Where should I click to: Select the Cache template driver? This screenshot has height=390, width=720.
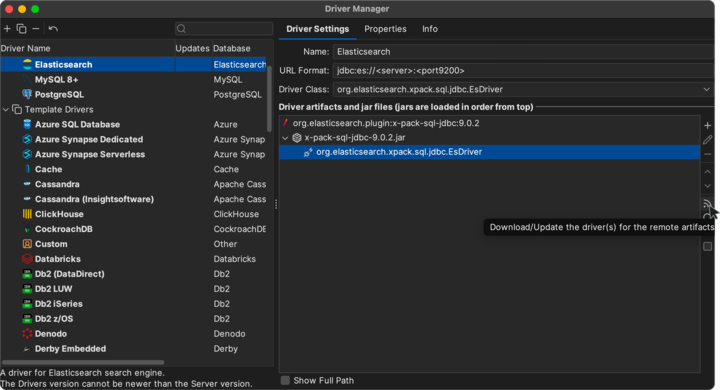point(48,169)
